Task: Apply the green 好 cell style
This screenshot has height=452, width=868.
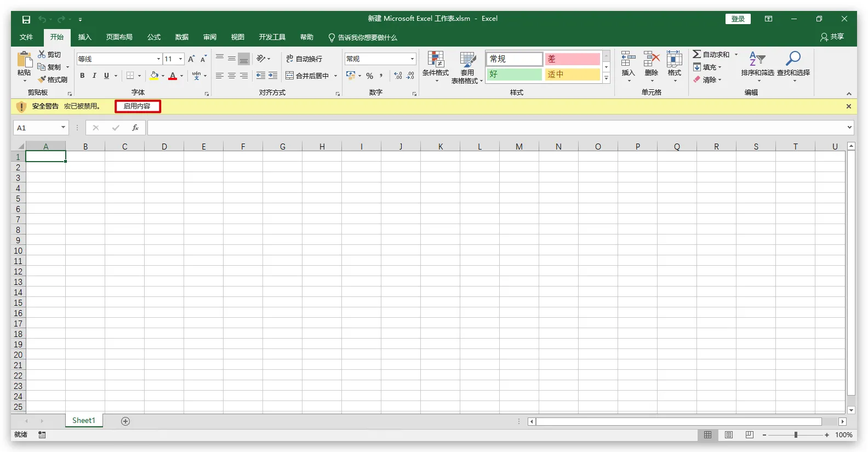Action: [x=514, y=74]
